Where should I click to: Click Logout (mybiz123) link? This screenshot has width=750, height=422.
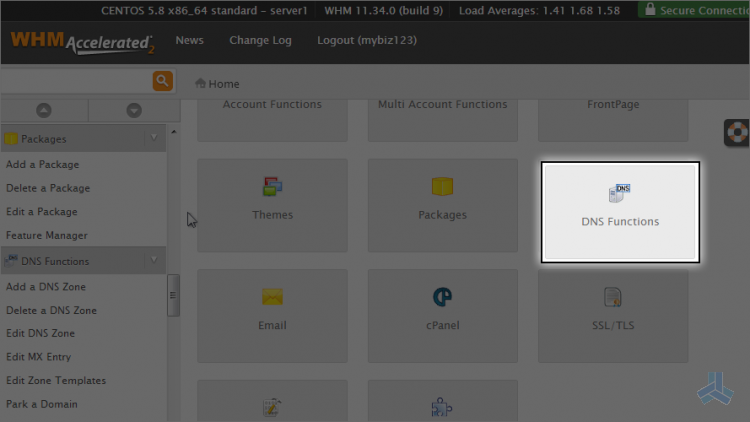point(367,40)
